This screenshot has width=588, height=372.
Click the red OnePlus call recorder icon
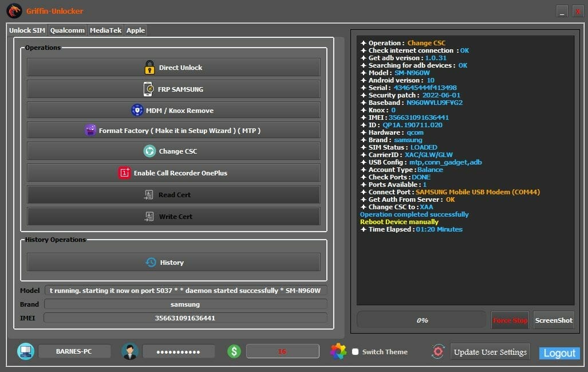[x=124, y=173]
